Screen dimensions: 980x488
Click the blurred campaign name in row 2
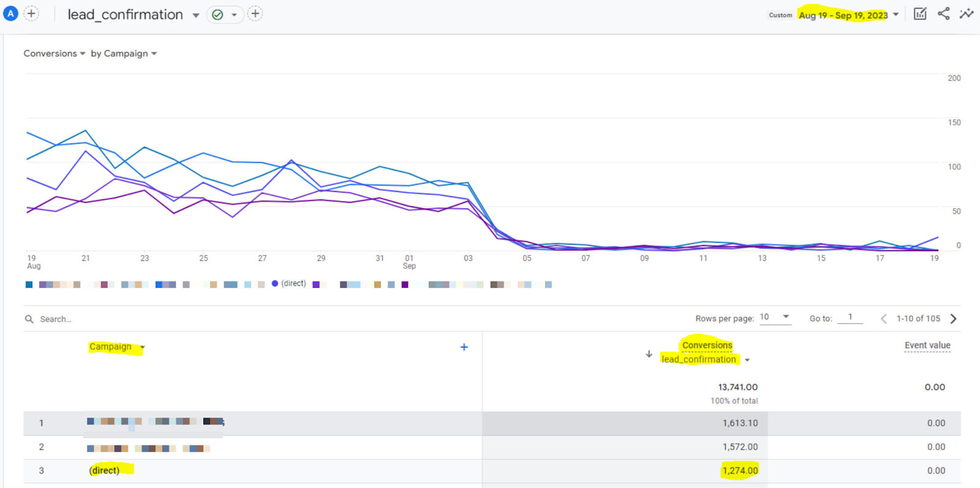148,448
